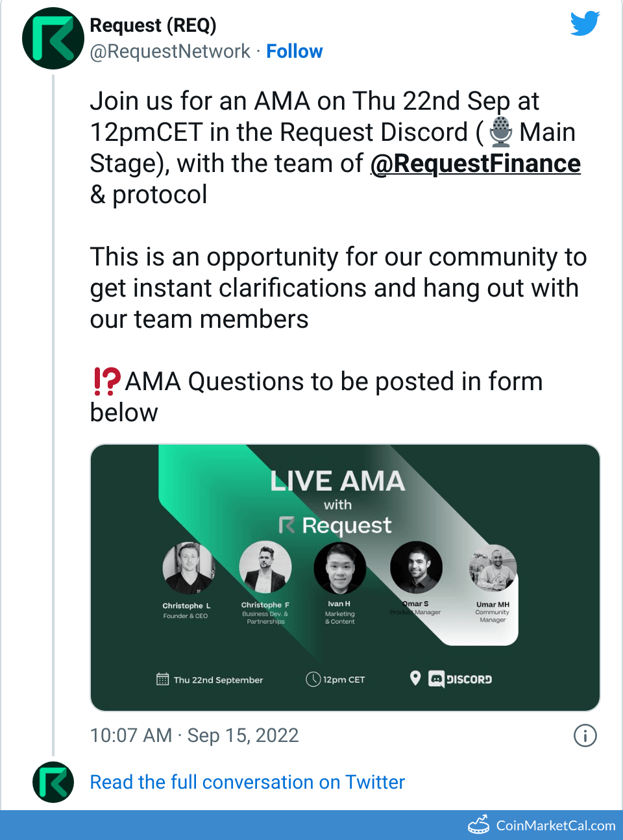Open the @RequestFinance mention link
Screen dimensions: 623x840
click(475, 164)
